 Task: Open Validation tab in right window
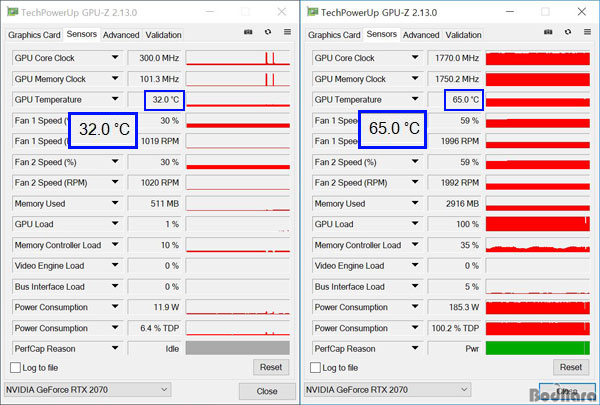click(463, 35)
